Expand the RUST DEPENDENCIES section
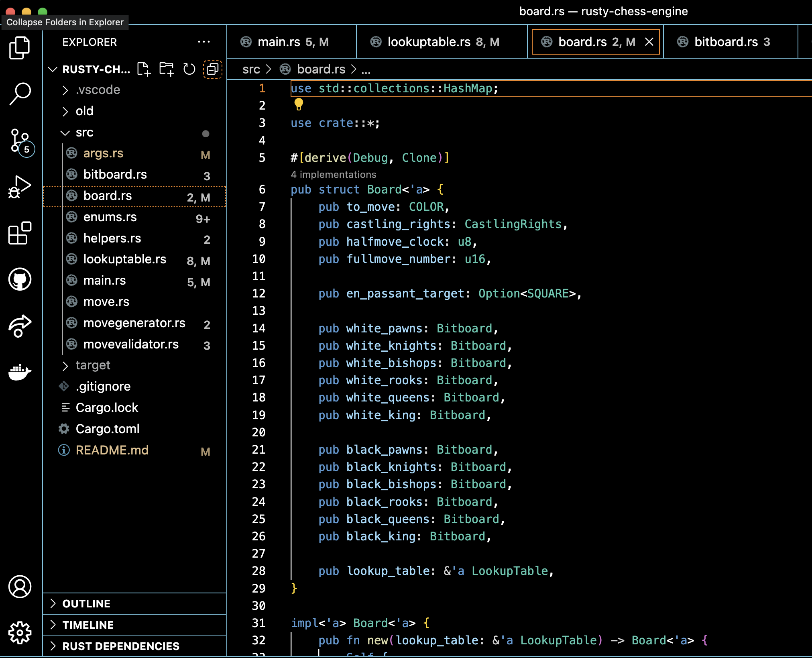 (x=120, y=646)
